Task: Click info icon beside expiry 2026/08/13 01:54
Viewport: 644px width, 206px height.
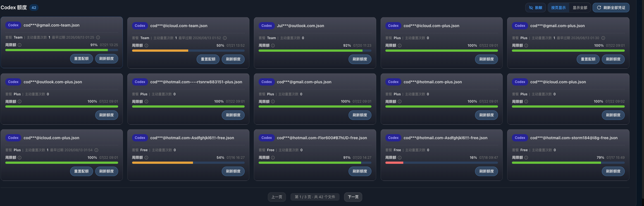Action: (96, 150)
